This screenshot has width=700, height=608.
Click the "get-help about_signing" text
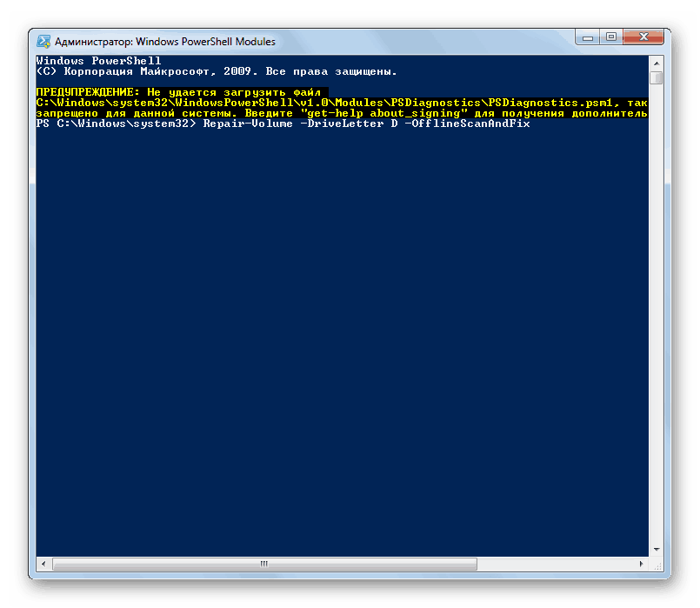tap(384, 113)
